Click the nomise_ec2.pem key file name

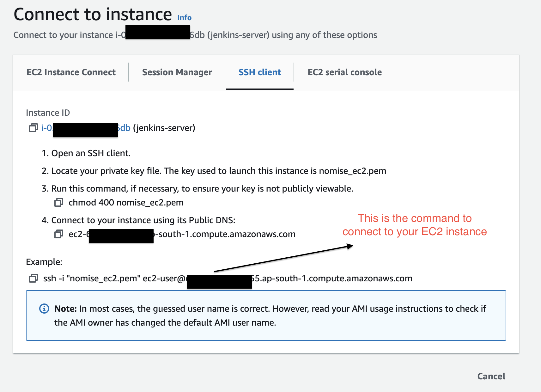[352, 171]
